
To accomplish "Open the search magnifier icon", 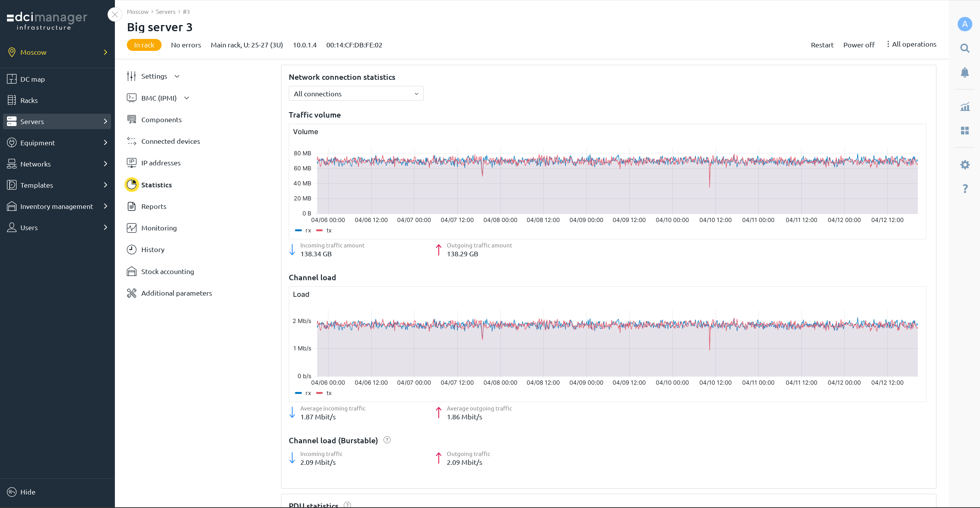I will pos(965,48).
